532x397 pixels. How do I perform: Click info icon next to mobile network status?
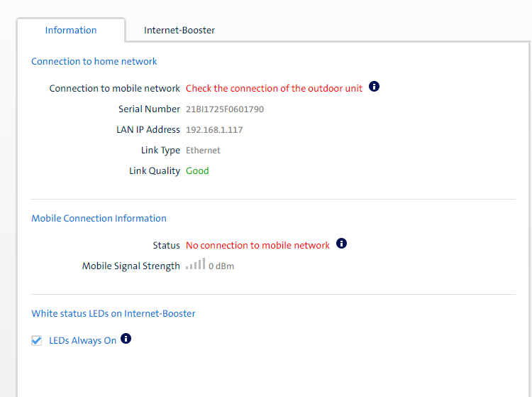pos(341,244)
